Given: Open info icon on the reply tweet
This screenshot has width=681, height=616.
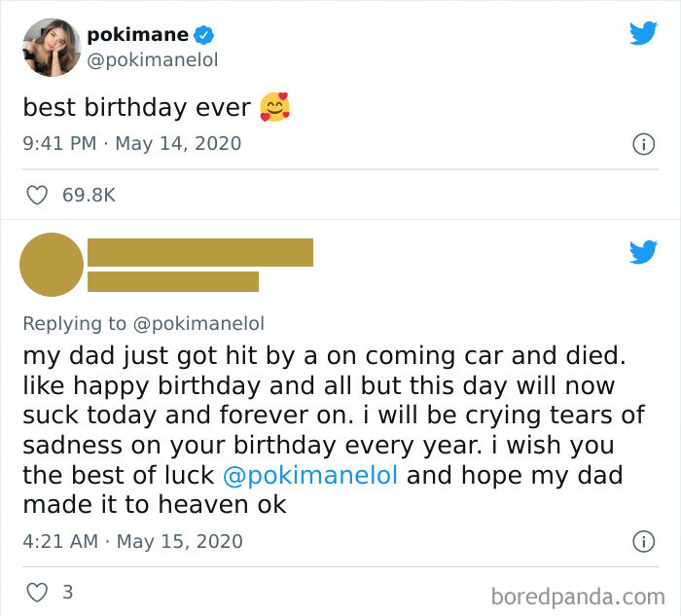Looking at the screenshot, I should [642, 541].
